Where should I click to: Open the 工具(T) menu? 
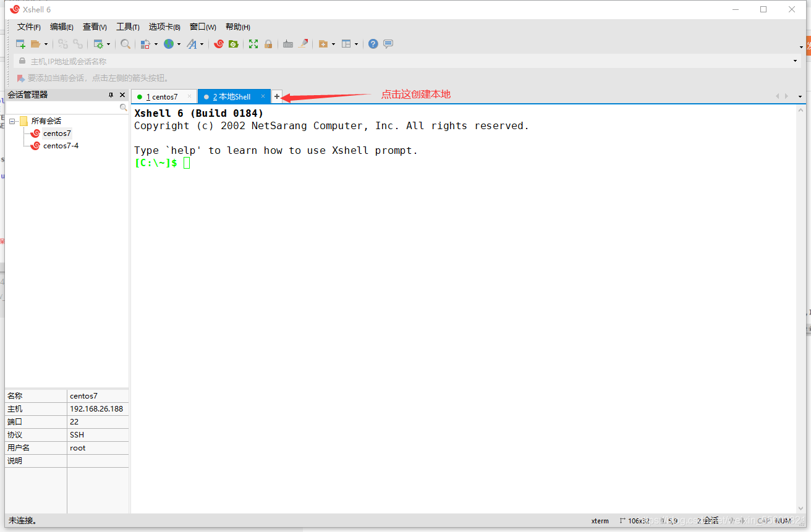(x=128, y=27)
